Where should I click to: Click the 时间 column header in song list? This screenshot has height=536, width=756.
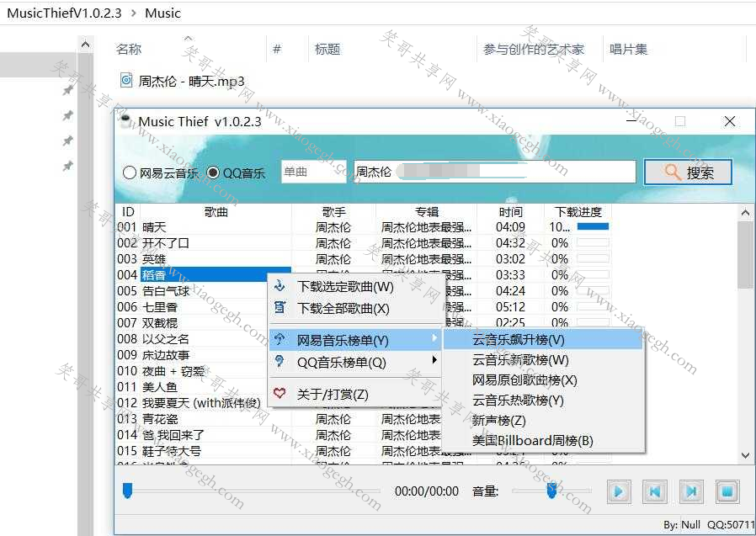click(510, 211)
